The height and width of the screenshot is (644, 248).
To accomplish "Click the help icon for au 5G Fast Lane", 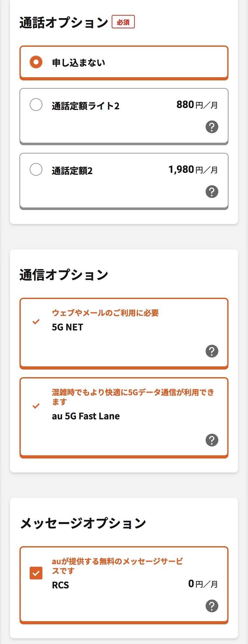I will click(x=212, y=440).
